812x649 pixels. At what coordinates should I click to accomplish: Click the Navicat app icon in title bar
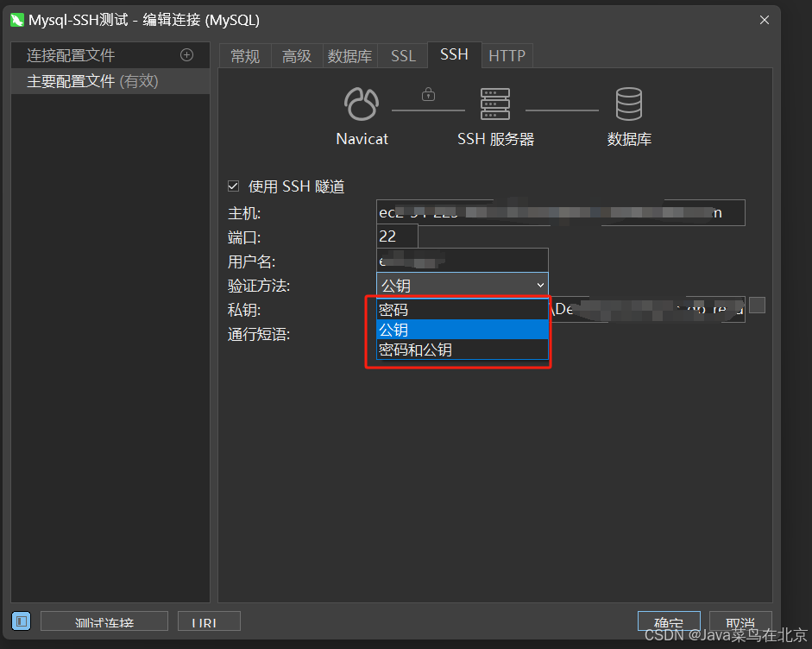17,20
